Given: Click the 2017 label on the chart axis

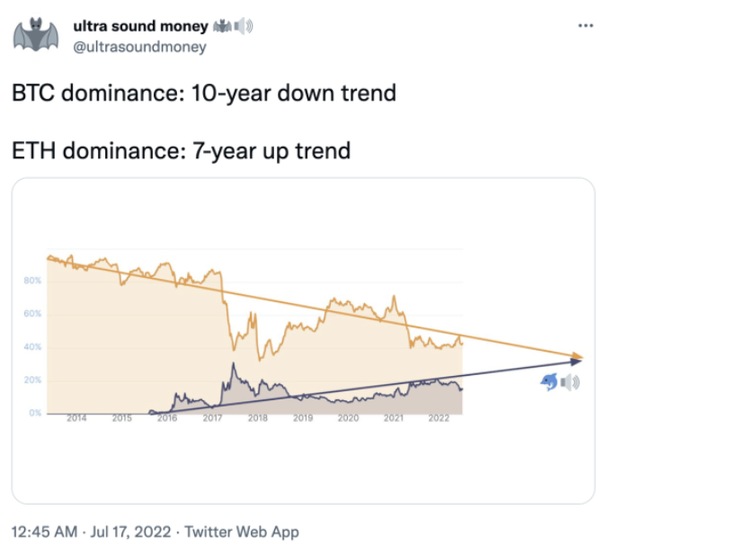Looking at the screenshot, I should click(213, 418).
